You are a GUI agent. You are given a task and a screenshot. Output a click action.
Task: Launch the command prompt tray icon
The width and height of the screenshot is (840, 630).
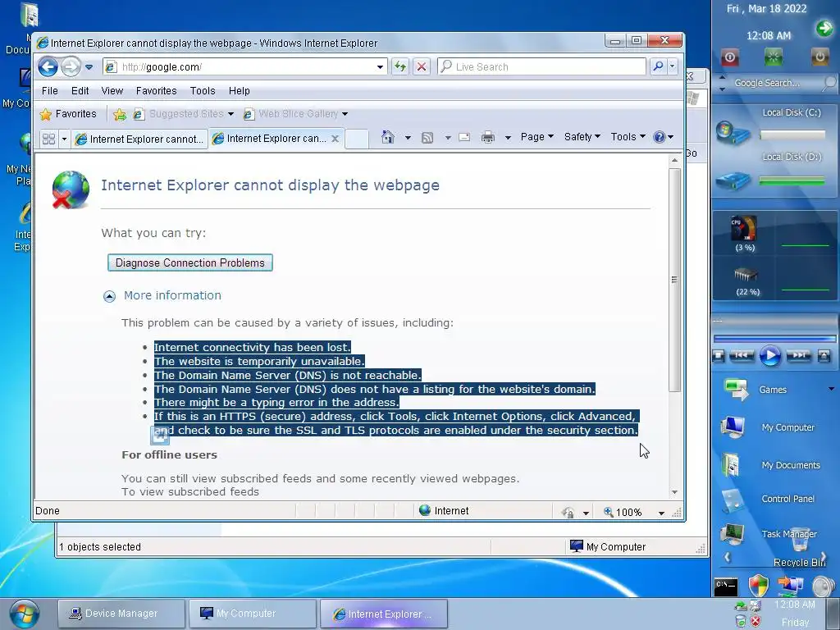click(x=726, y=587)
